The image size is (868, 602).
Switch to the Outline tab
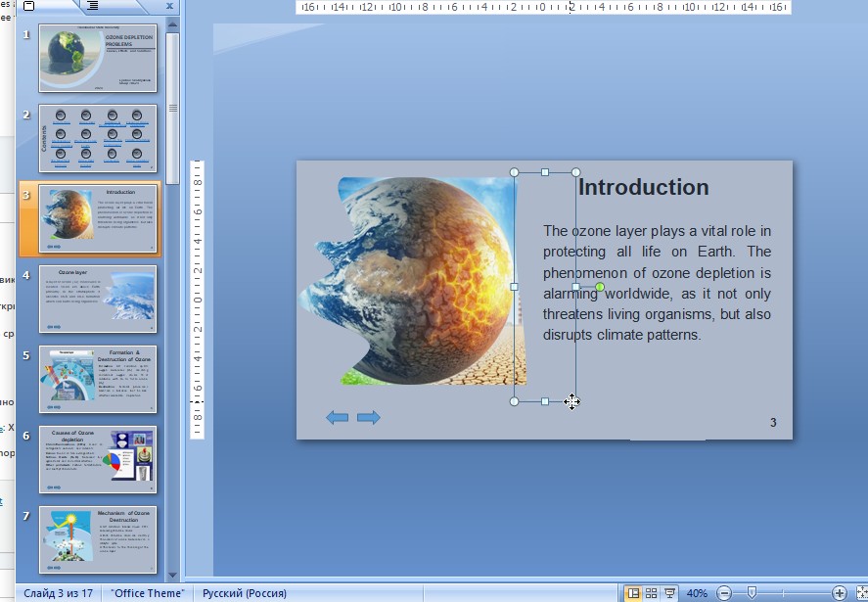click(92, 6)
